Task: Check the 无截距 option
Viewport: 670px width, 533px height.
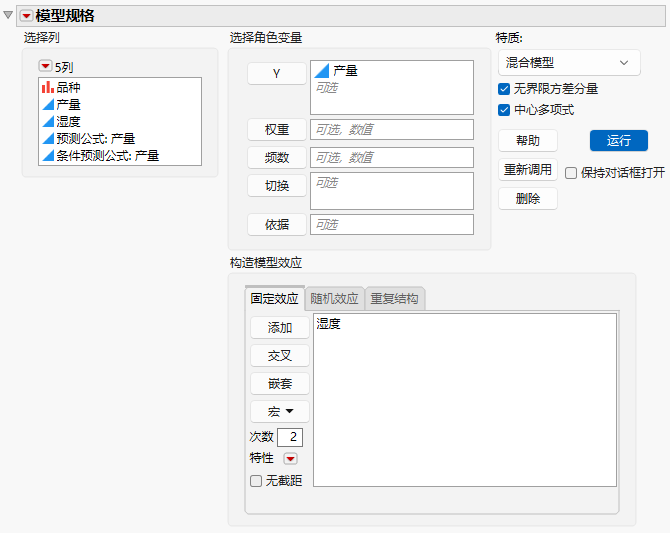Action: (256, 481)
